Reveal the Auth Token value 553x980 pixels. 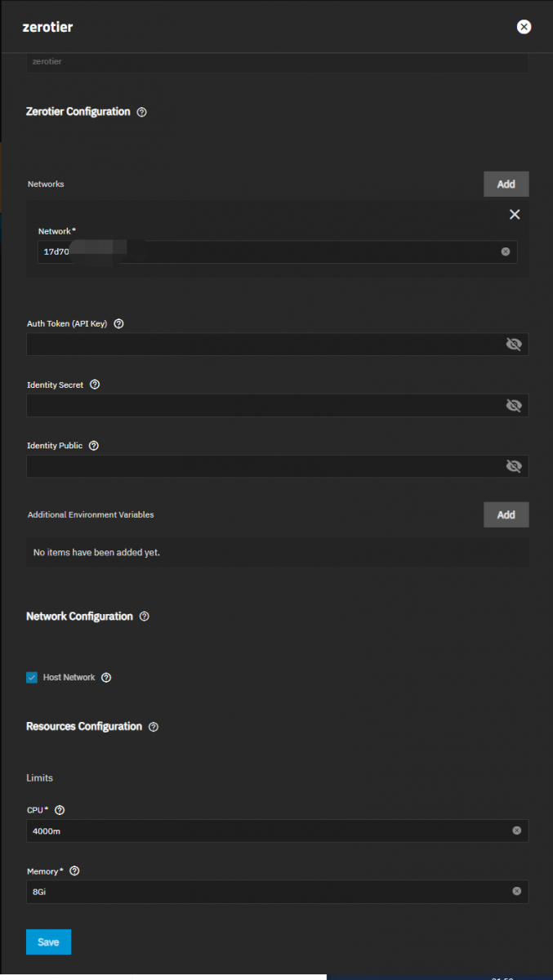click(x=514, y=344)
